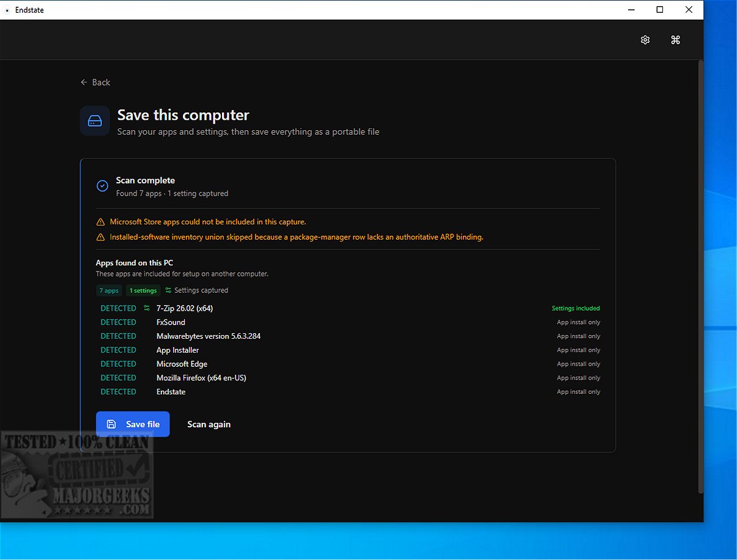737x560 pixels.
Task: Select the Microsoft Edge row
Action: coord(348,364)
